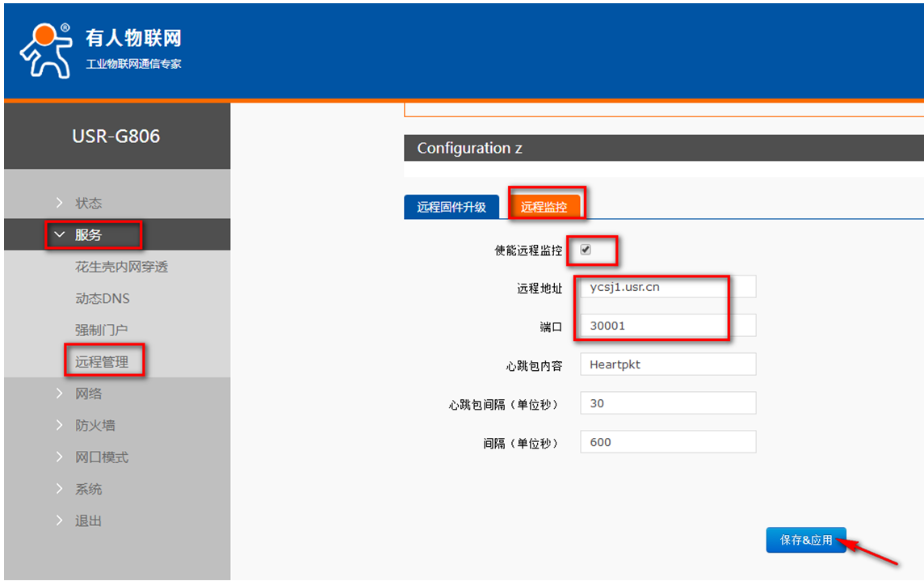The image size is (924, 581).
Task: Switch to the 远程监控 tab
Action: pos(544,207)
